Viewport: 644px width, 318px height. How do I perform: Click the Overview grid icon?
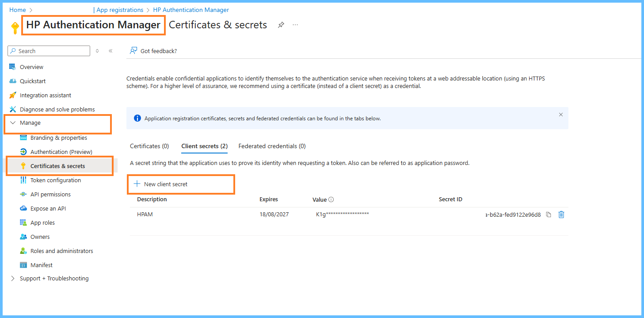click(12, 67)
